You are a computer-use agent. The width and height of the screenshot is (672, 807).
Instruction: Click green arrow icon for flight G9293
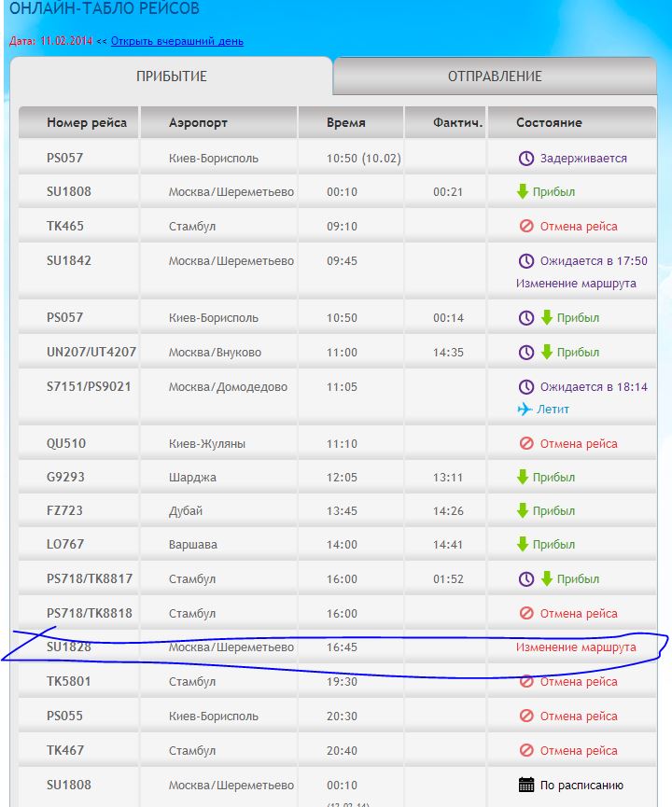click(523, 478)
